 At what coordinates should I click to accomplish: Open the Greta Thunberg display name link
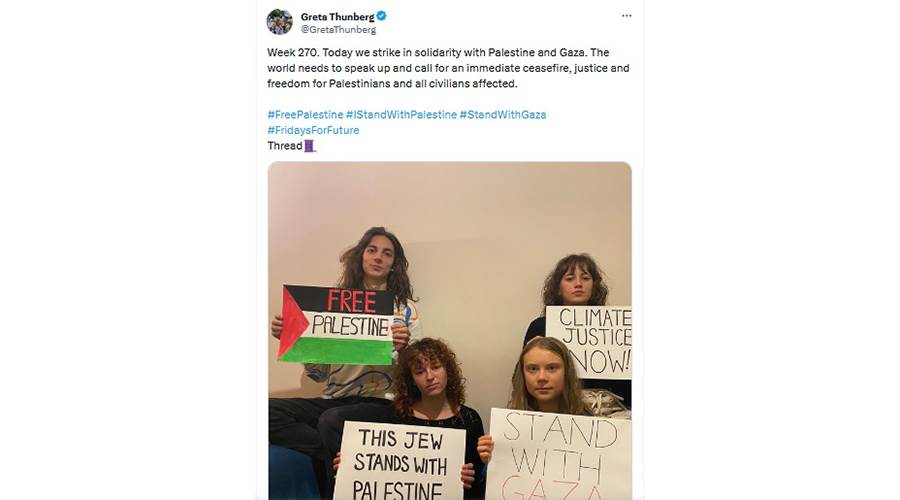click(x=338, y=17)
